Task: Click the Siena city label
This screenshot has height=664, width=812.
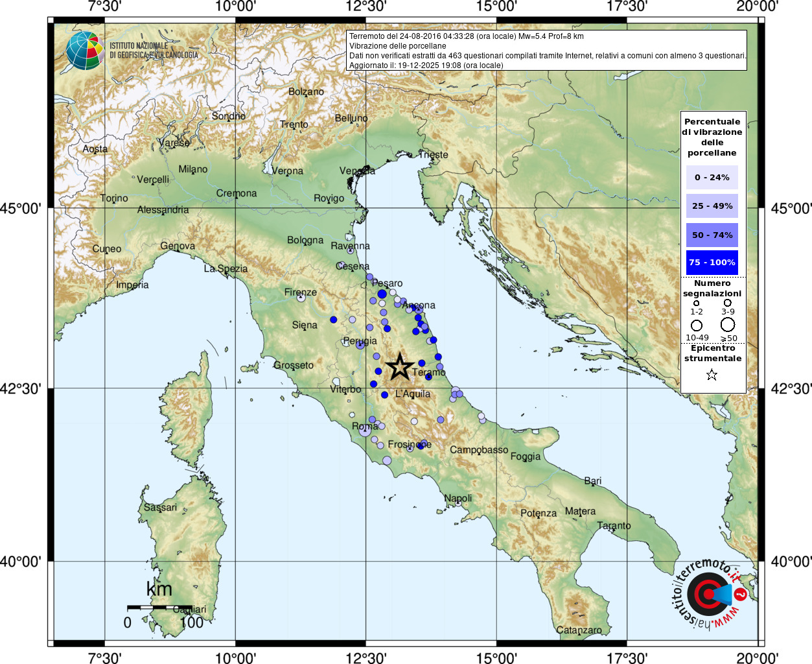Action: (x=305, y=326)
